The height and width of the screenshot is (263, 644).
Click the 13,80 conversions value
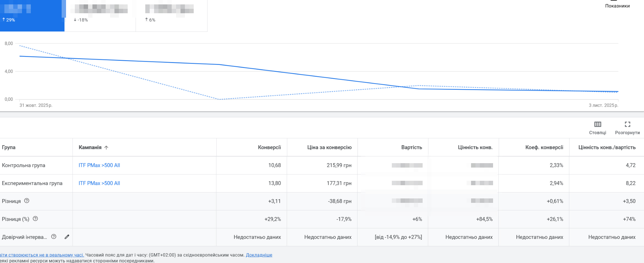pyautogui.click(x=275, y=183)
